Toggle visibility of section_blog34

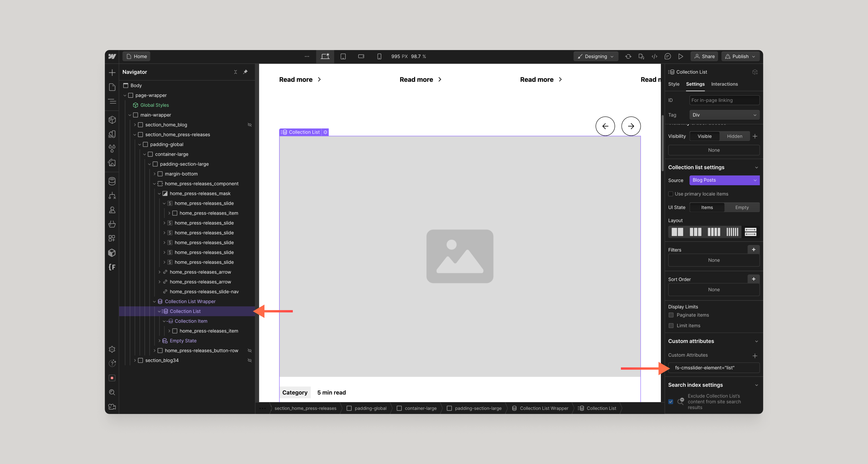(x=250, y=360)
